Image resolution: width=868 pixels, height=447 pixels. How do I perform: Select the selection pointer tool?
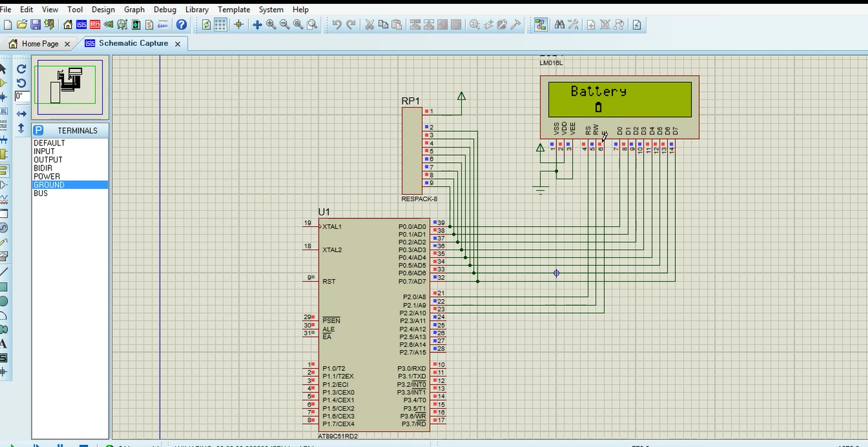click(x=5, y=69)
